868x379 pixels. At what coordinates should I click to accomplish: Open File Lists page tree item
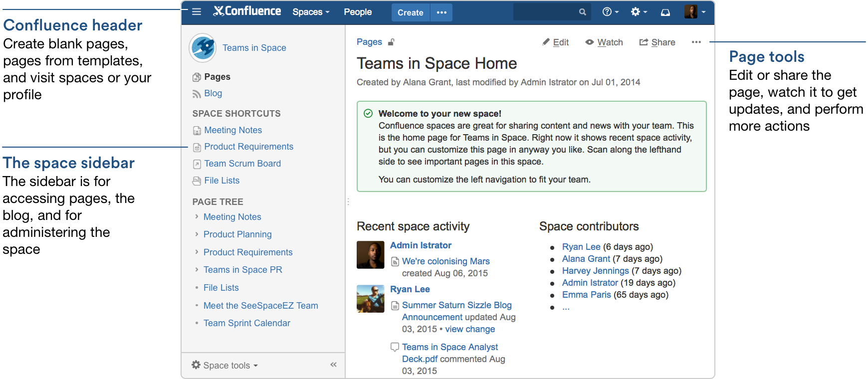click(221, 288)
